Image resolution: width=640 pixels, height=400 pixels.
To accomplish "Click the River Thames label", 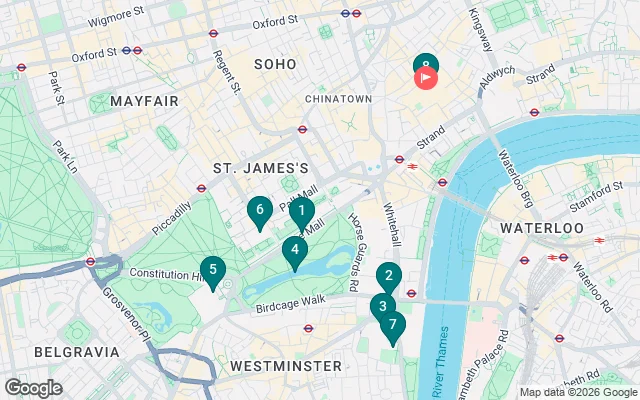I will (x=441, y=361).
